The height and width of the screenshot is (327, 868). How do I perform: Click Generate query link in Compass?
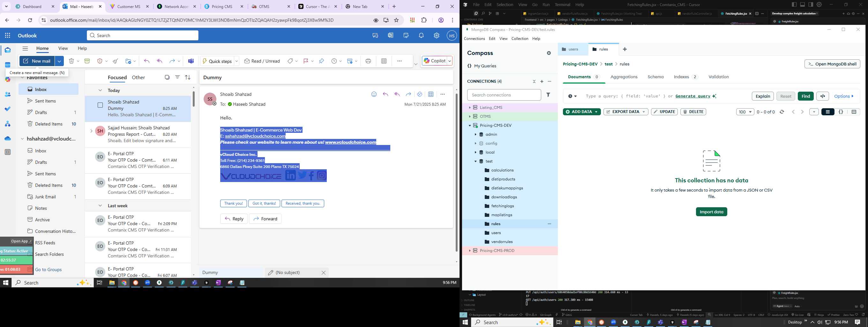[693, 96]
